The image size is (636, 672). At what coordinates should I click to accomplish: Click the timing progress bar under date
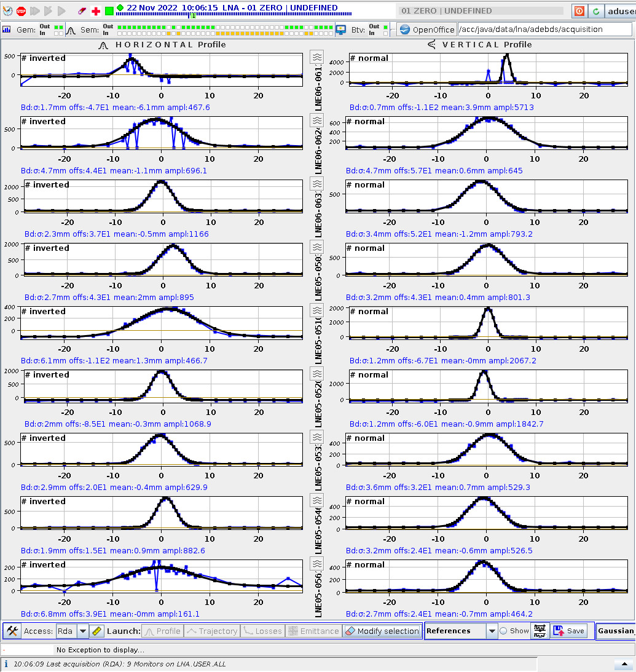(x=234, y=15)
